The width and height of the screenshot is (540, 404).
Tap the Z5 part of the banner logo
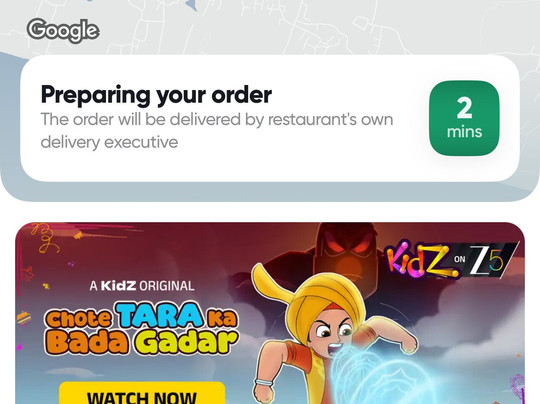point(491,260)
